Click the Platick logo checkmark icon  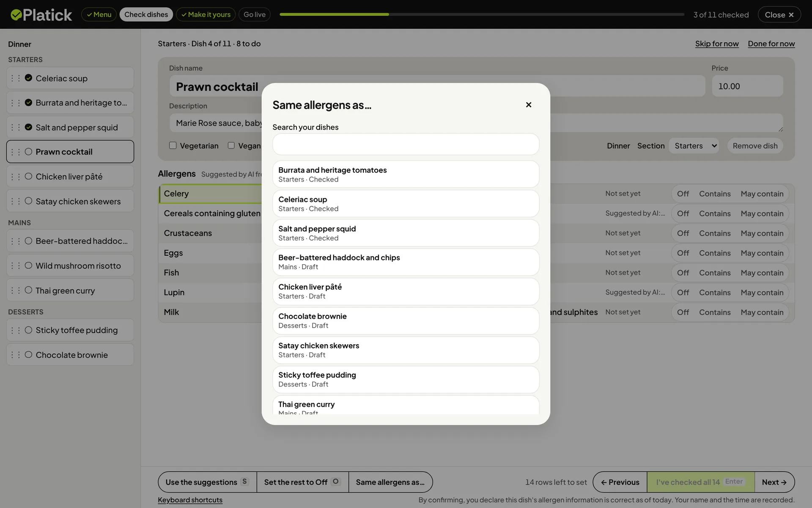point(16,15)
